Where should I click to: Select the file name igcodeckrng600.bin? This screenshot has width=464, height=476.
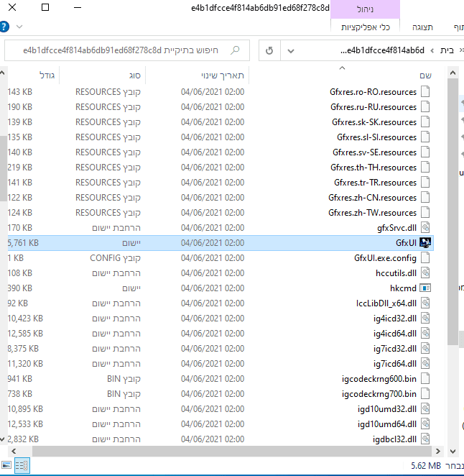click(379, 379)
